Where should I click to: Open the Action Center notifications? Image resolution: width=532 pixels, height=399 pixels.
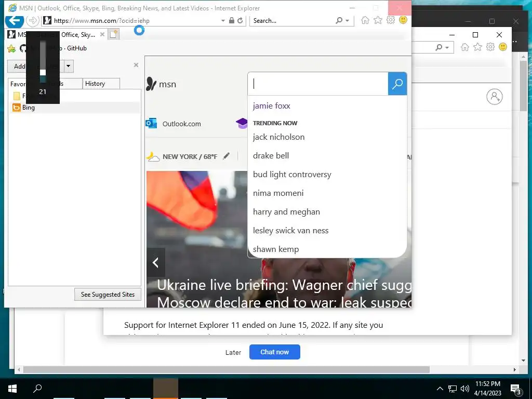click(x=515, y=389)
